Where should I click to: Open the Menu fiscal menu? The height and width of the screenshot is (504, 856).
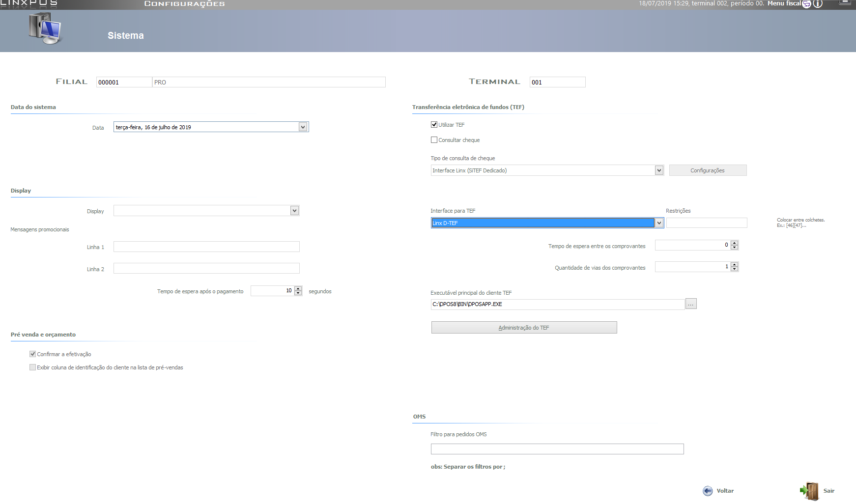pyautogui.click(x=784, y=3)
